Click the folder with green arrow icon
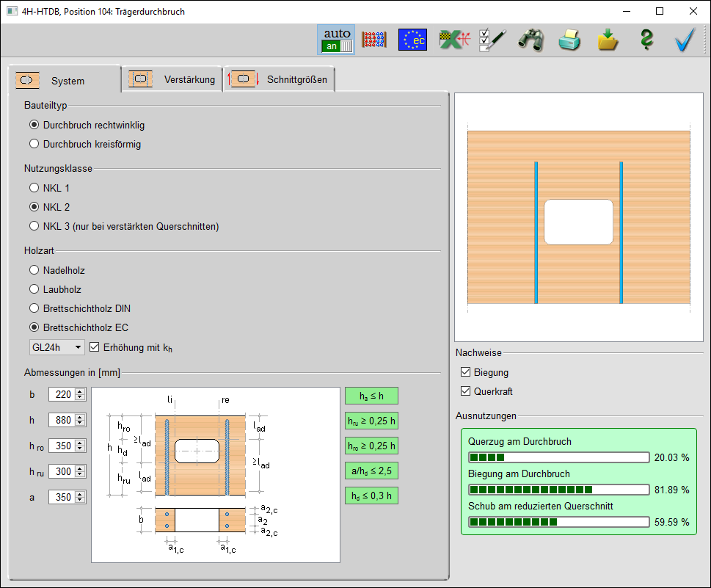 (608, 40)
